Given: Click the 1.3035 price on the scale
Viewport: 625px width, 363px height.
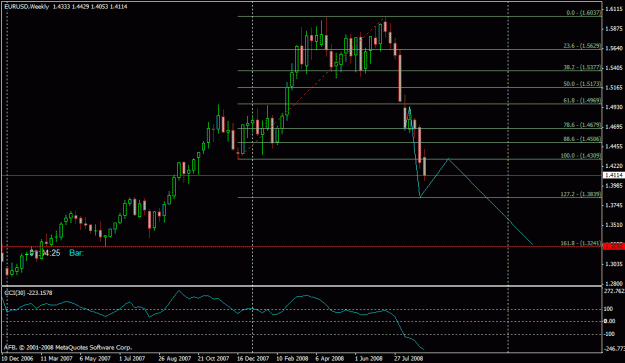Looking at the screenshot, I should 614,264.
